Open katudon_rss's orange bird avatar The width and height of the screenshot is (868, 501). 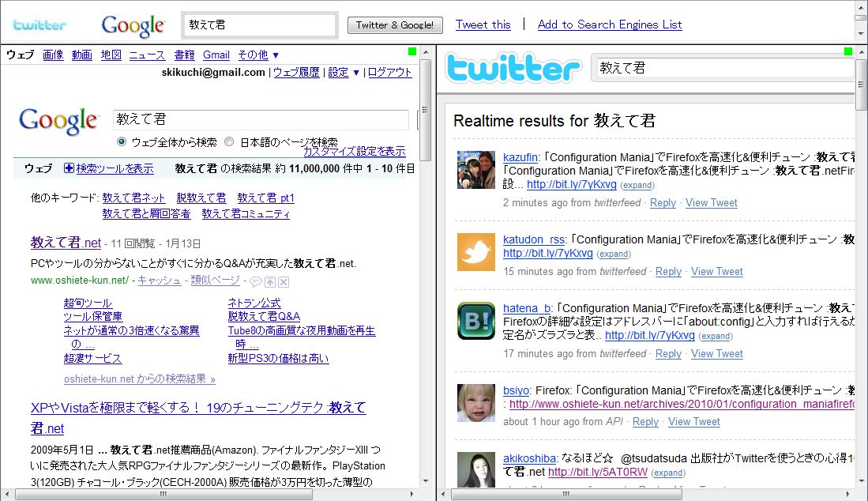pyautogui.click(x=476, y=252)
